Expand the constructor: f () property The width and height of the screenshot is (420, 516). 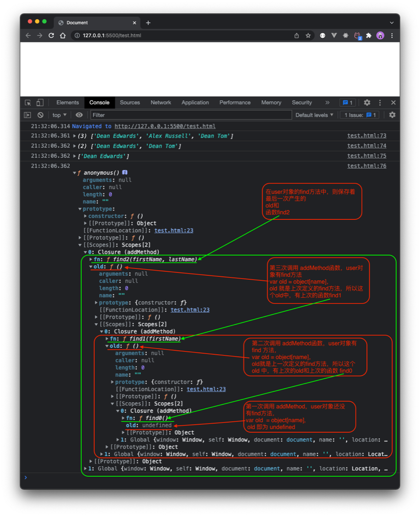coord(85,216)
